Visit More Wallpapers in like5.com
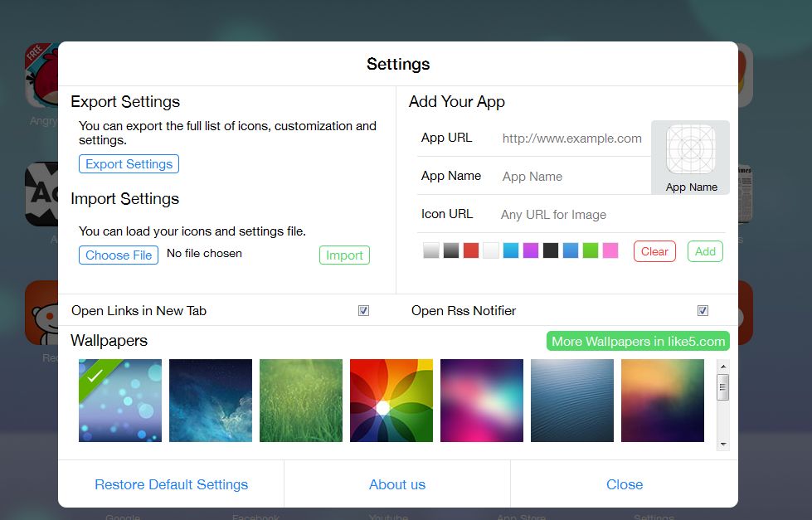This screenshot has width=812, height=520. [638, 341]
